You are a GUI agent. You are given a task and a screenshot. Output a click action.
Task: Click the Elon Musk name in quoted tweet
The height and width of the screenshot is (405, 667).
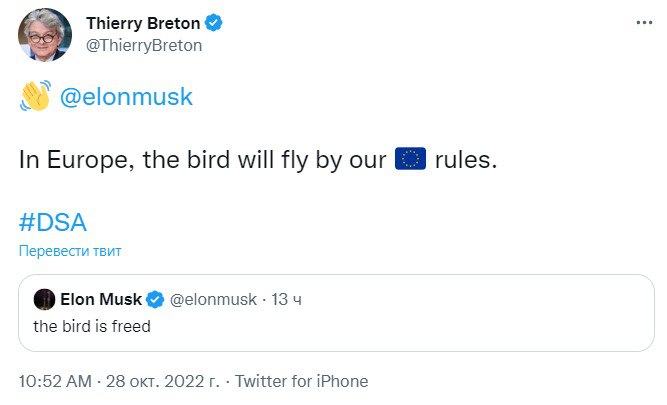tap(102, 299)
